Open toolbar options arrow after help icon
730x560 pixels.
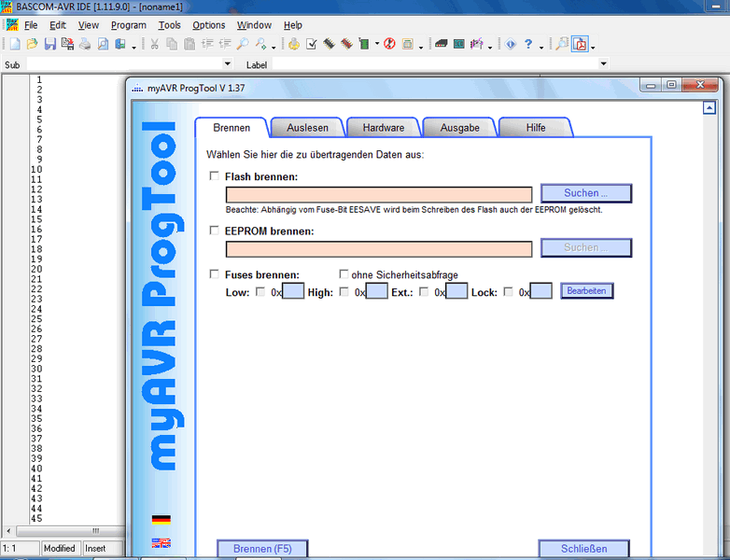coord(541,47)
